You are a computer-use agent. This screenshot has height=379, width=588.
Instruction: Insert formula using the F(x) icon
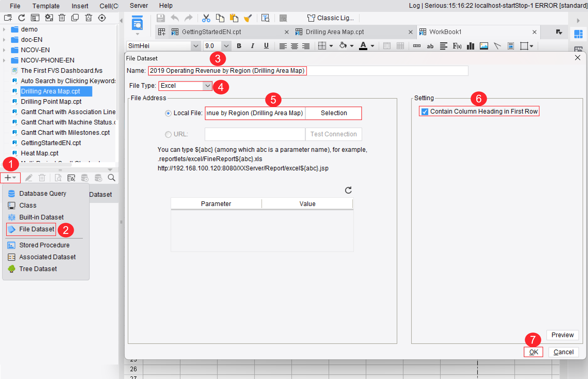pos(457,46)
